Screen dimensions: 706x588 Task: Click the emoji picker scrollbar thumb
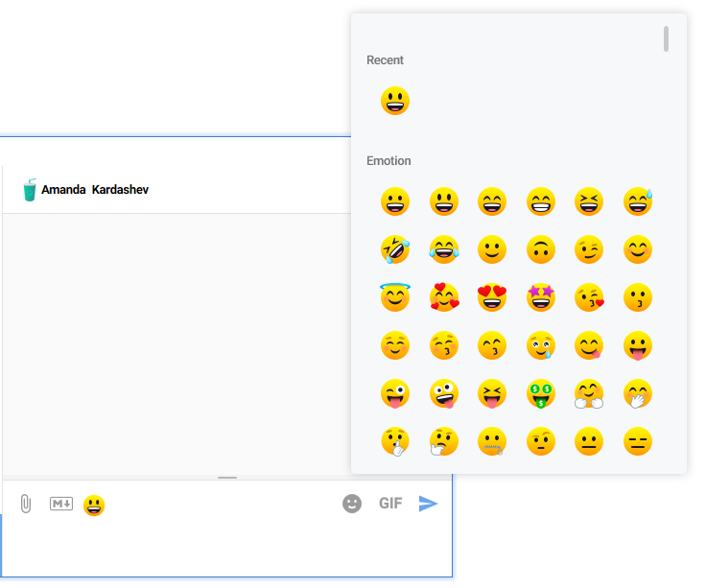(x=667, y=38)
